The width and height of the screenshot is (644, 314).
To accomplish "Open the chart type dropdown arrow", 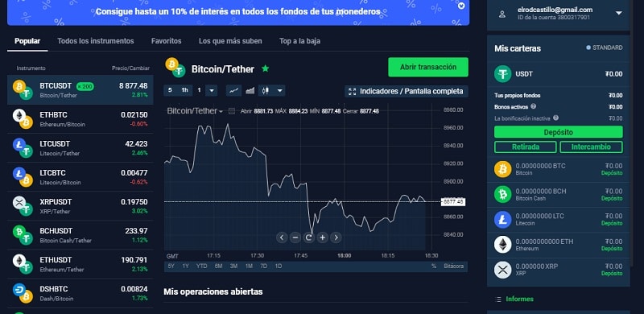I will (279, 90).
